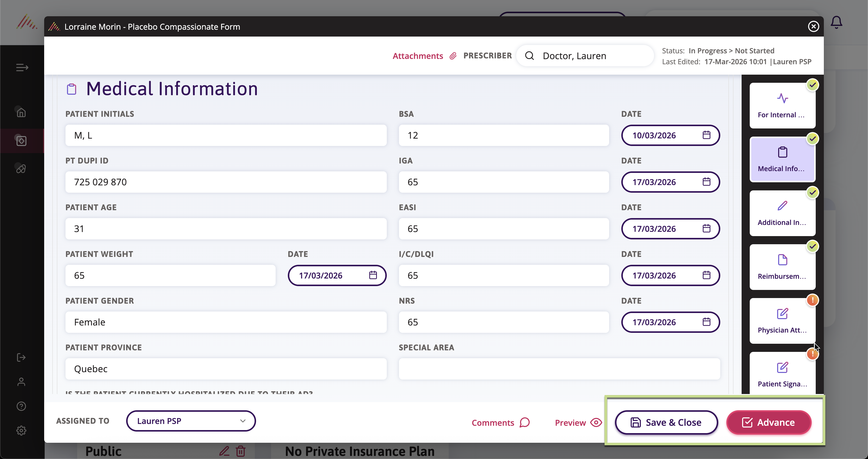Image resolution: width=868 pixels, height=459 pixels.
Task: Open Reimbursement section tab
Action: 782,267
